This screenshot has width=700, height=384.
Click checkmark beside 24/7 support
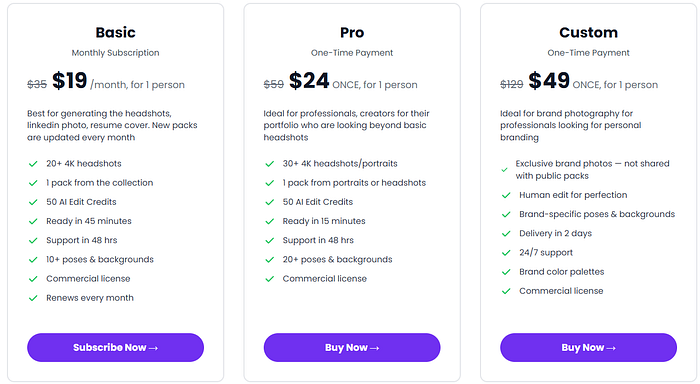coord(506,253)
